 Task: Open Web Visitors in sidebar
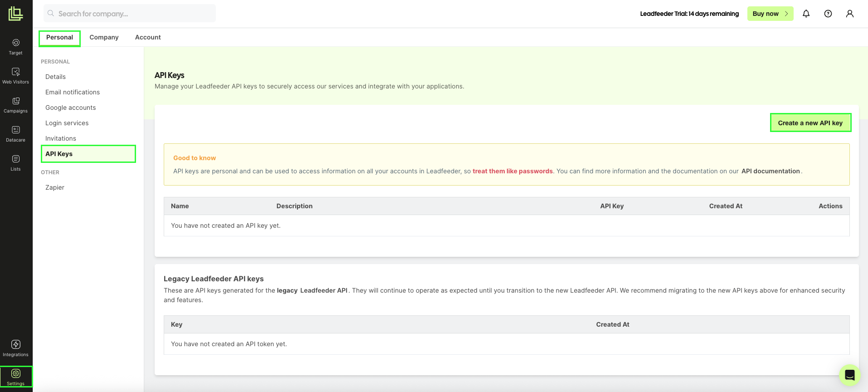(x=16, y=76)
